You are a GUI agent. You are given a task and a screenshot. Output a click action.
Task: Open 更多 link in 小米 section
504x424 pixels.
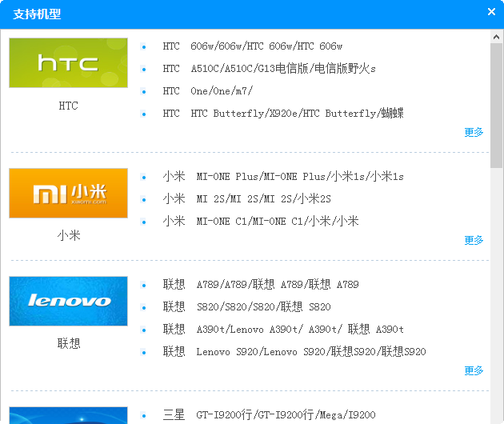pos(474,240)
